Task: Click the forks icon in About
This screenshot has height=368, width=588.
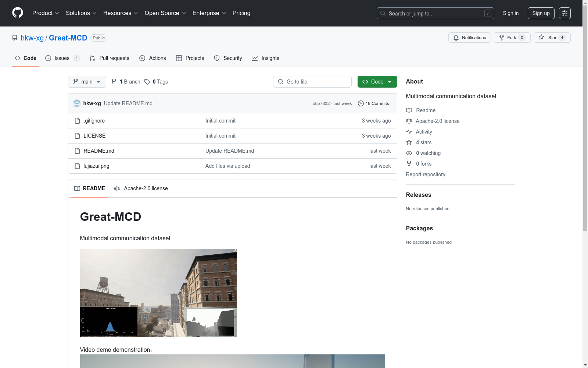Action: 409,164
